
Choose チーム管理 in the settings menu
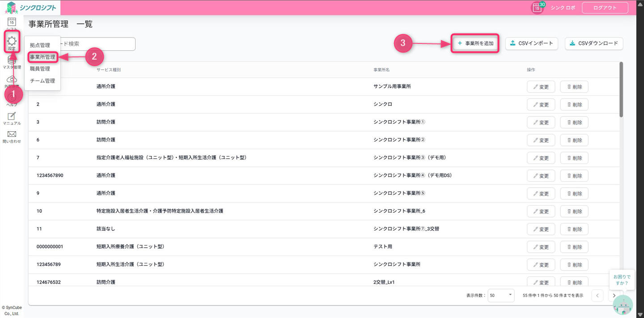[x=42, y=81]
